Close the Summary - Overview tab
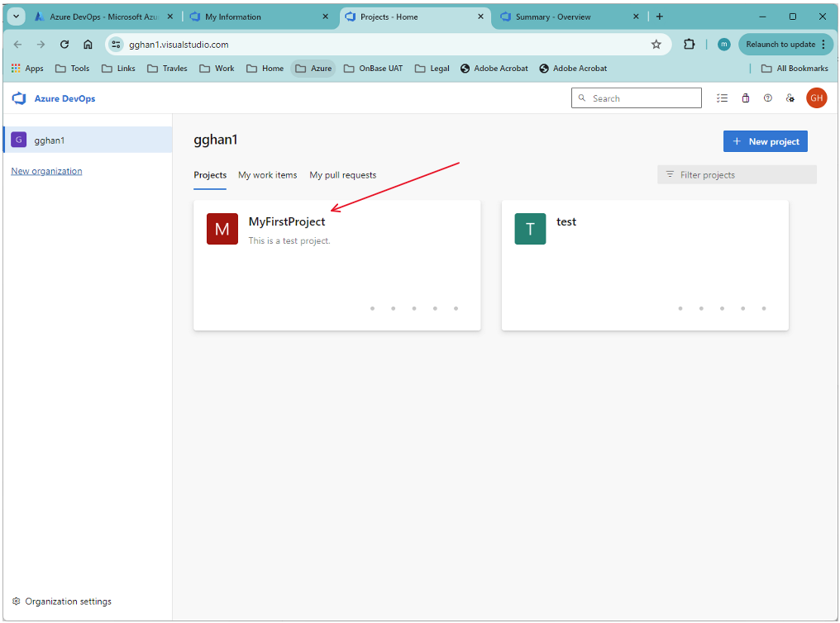This screenshot has width=840, height=623. tap(636, 17)
